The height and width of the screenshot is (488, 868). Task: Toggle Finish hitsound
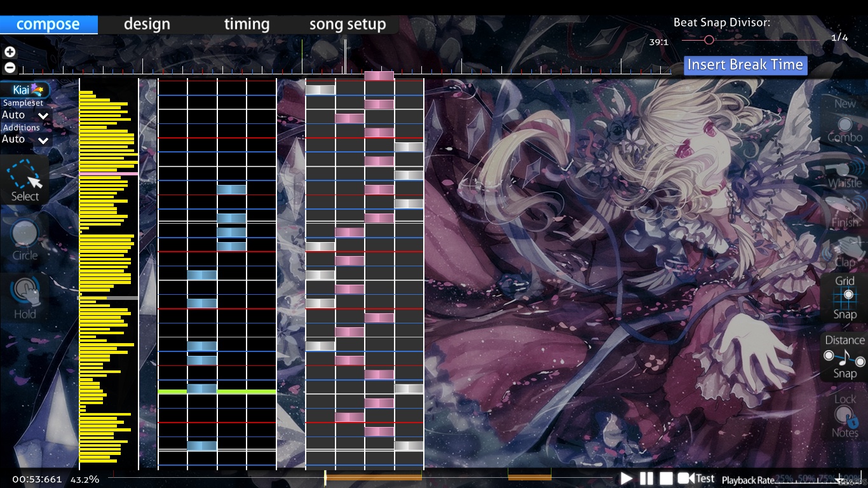(844, 213)
